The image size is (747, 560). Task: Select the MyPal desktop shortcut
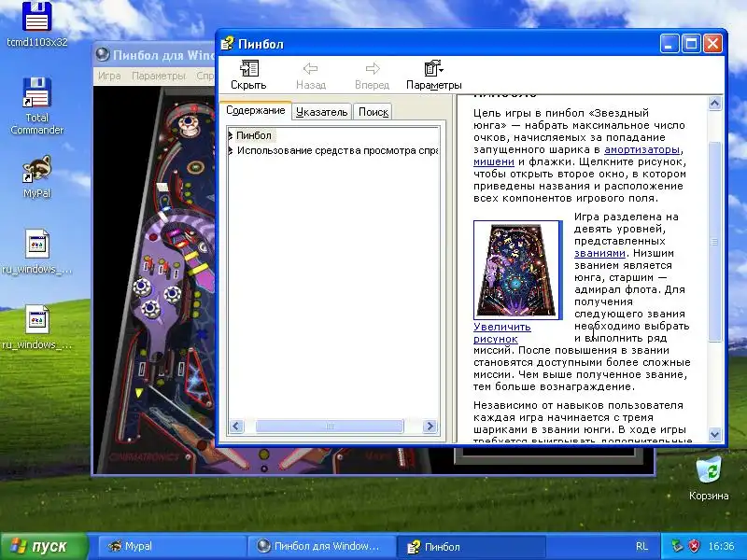click(36, 176)
